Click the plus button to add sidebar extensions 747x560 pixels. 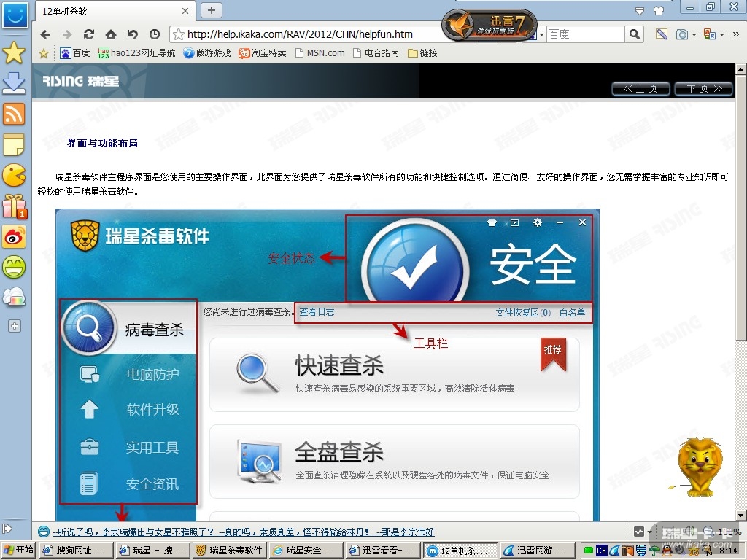(15, 326)
